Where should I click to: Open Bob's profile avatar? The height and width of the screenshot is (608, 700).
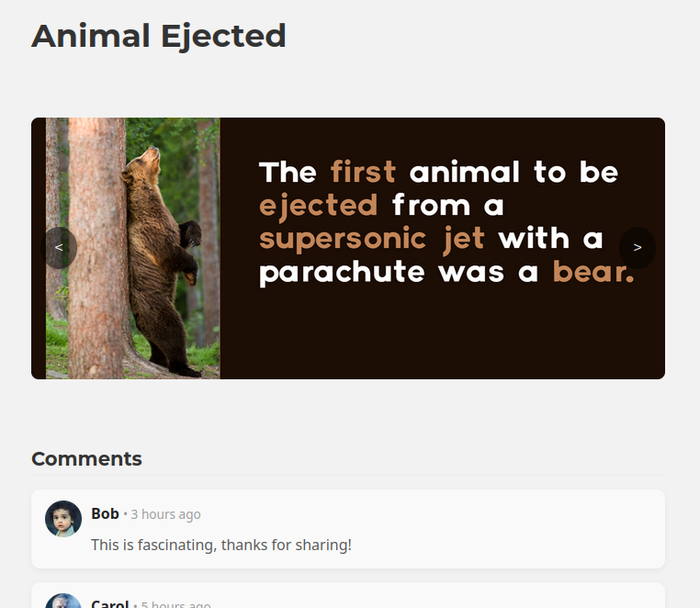63,519
